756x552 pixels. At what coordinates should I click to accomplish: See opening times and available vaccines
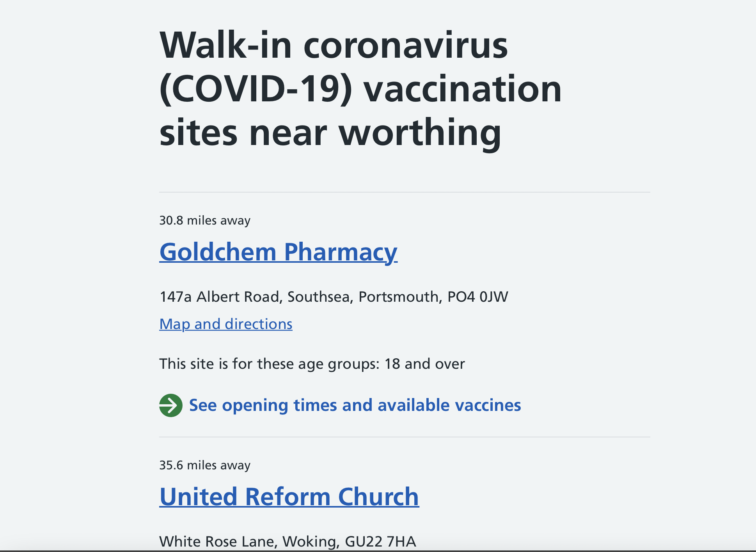pos(355,405)
